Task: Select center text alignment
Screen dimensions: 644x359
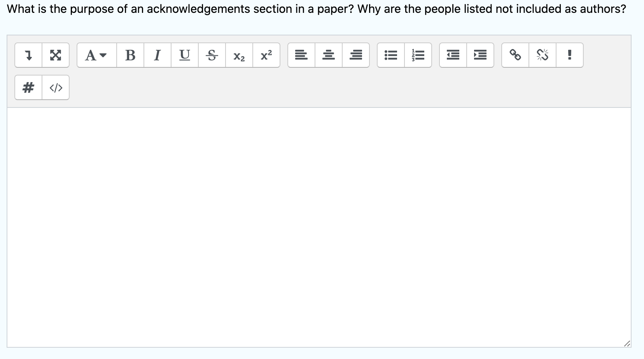Action: [x=329, y=55]
